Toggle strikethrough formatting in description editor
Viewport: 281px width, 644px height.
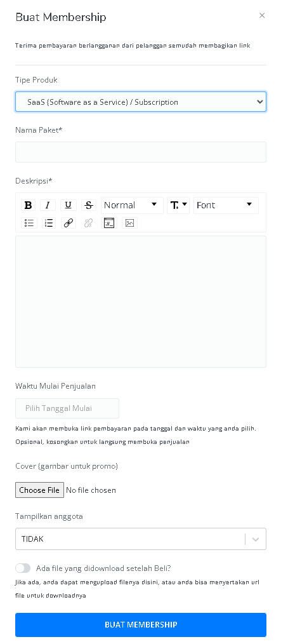coord(88,205)
